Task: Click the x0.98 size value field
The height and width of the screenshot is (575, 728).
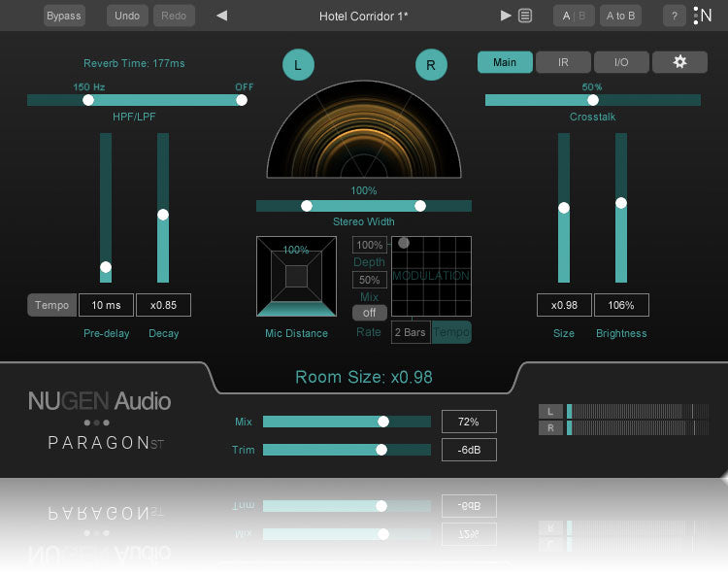Action: click(x=564, y=305)
